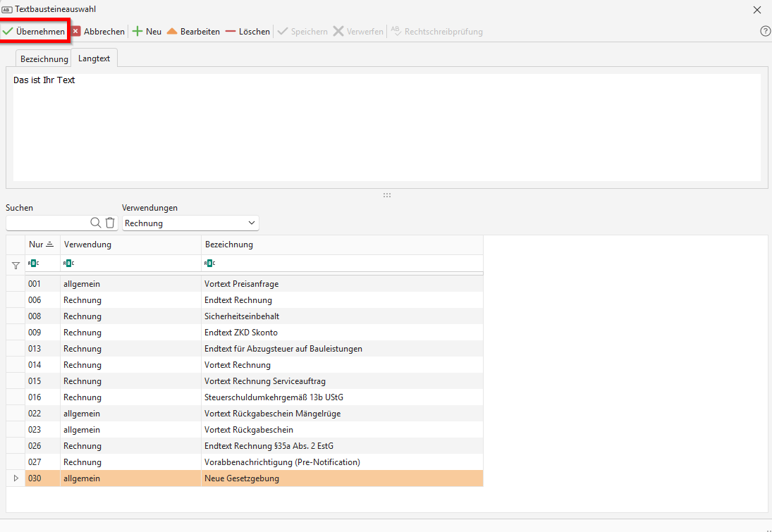Screen dimensions: 772x532
Task: Sort by the Nur column header
Action: [x=42, y=245]
